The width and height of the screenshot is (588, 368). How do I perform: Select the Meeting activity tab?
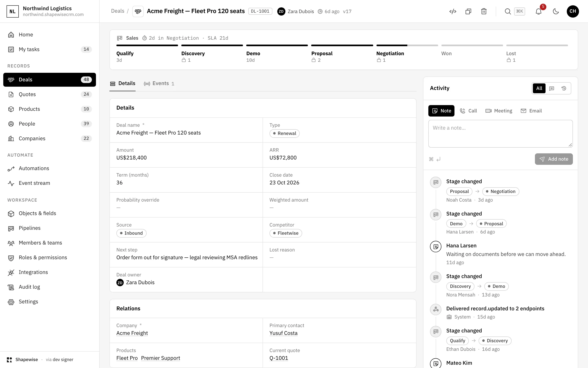[x=499, y=111]
